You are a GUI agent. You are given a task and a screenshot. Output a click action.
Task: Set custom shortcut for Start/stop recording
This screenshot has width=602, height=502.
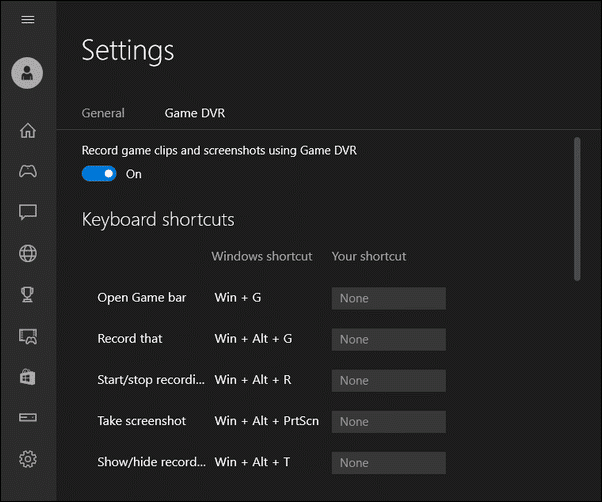tap(389, 380)
